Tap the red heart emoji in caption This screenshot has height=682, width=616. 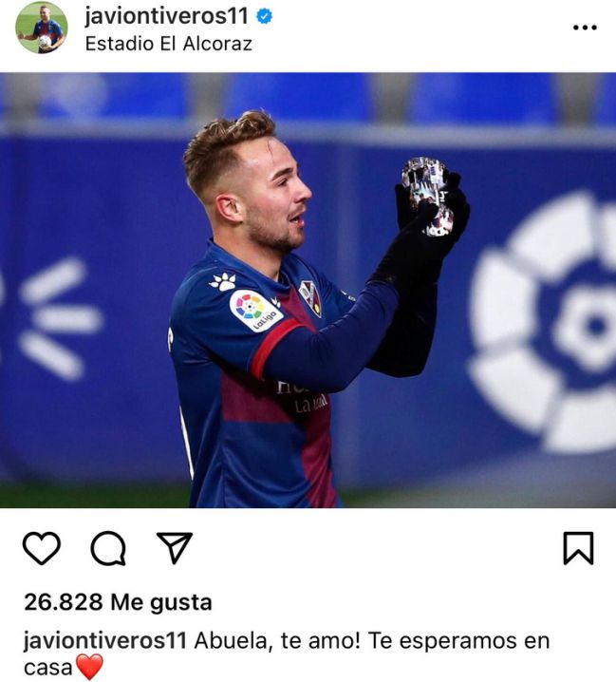click(89, 667)
